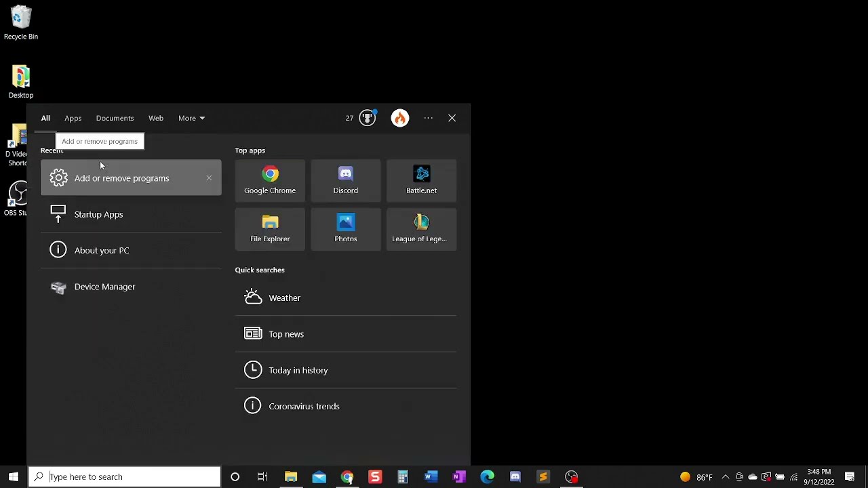Image resolution: width=868 pixels, height=488 pixels.
Task: Switch to the Documents search tab
Action: click(x=115, y=118)
